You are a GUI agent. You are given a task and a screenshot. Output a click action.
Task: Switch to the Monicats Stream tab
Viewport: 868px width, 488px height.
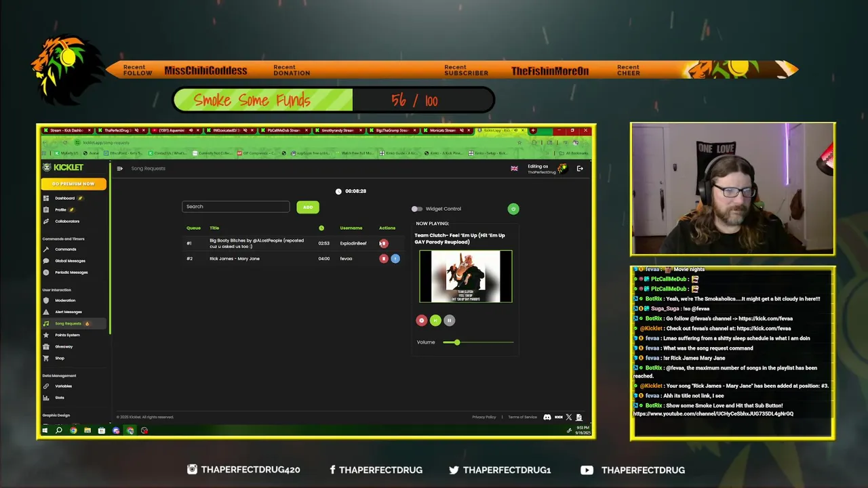pyautogui.click(x=448, y=130)
